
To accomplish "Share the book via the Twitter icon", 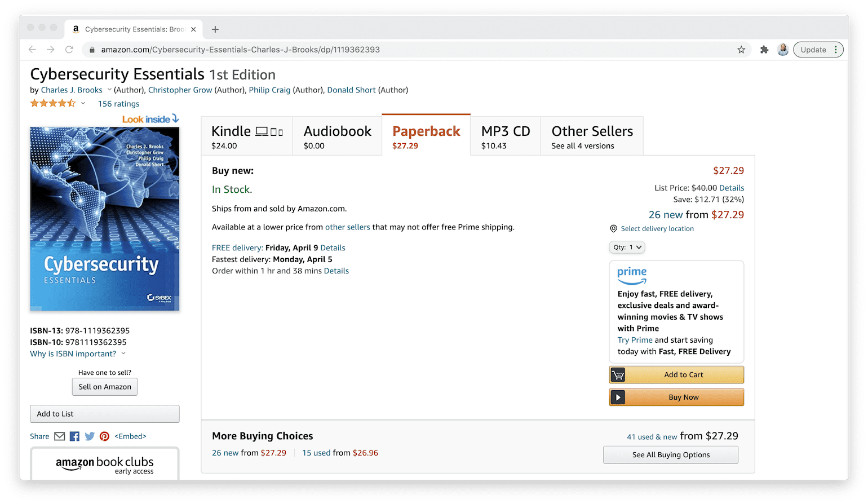I will point(89,436).
